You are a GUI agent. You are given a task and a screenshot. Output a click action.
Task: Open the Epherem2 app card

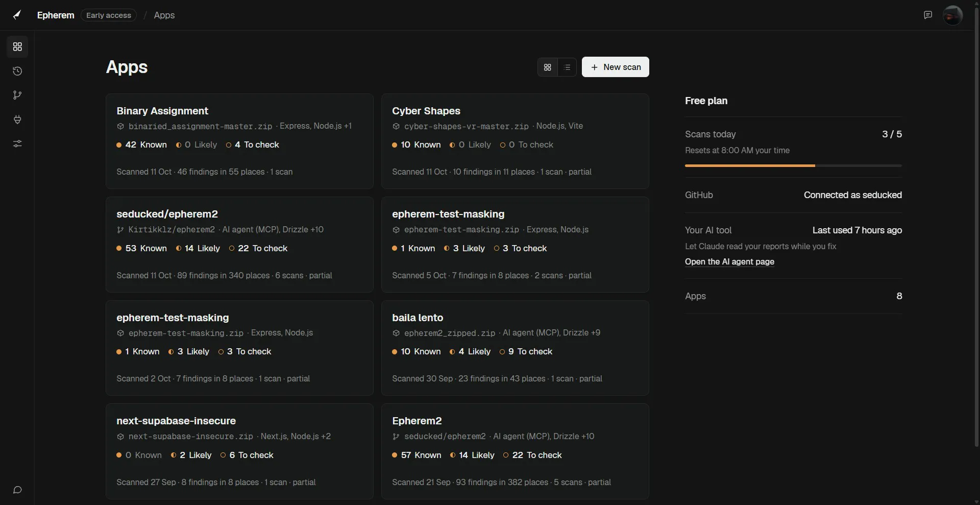[x=515, y=451]
